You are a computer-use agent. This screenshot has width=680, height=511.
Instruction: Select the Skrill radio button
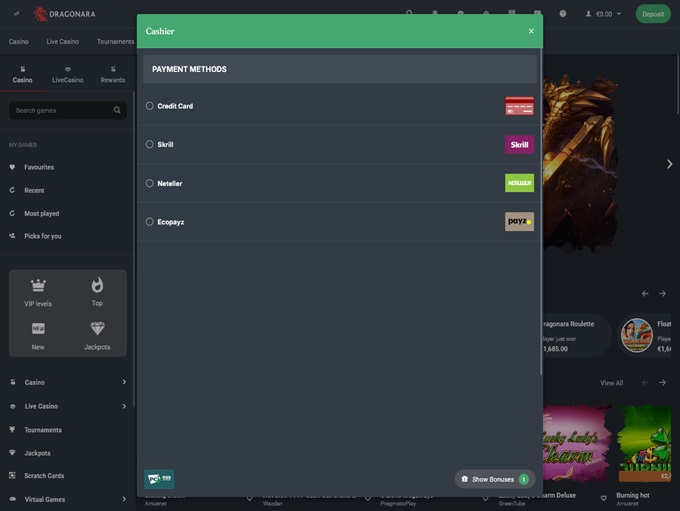(x=150, y=145)
